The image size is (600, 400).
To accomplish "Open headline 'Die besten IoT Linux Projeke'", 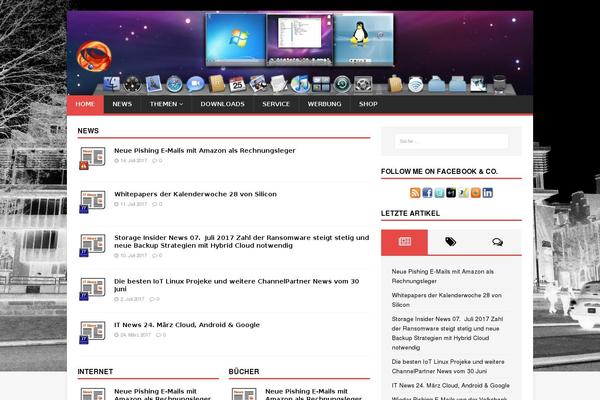I will click(236, 285).
